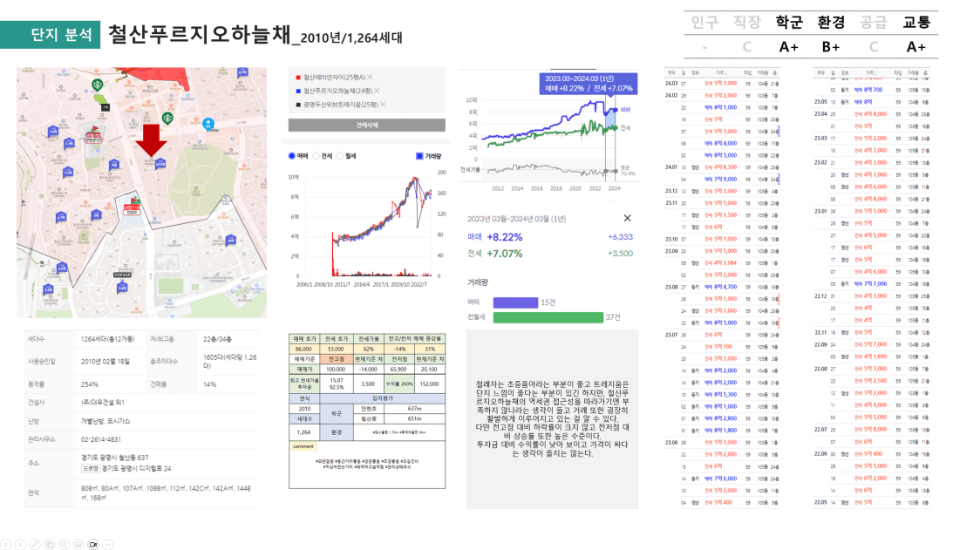Click the A+ grade under 학군
Viewport: 980px width, 550px height.
coord(789,47)
